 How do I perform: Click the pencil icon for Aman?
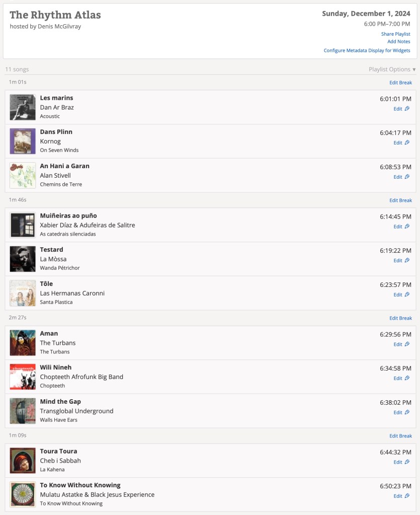click(407, 344)
